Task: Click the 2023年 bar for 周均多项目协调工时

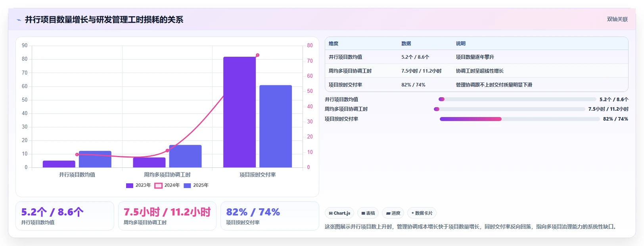Action: 149,162
